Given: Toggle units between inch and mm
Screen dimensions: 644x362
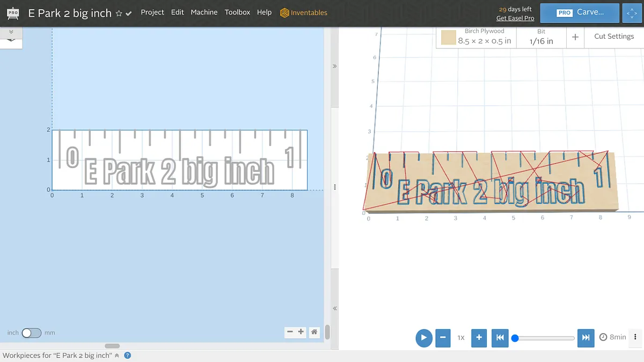Looking at the screenshot, I should click(31, 333).
